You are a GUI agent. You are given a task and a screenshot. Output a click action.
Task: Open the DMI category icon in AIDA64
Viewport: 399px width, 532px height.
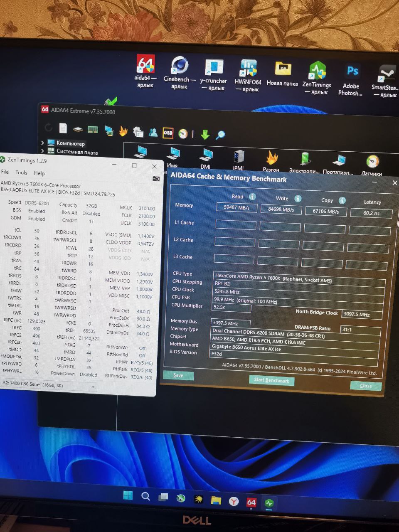coord(206,159)
